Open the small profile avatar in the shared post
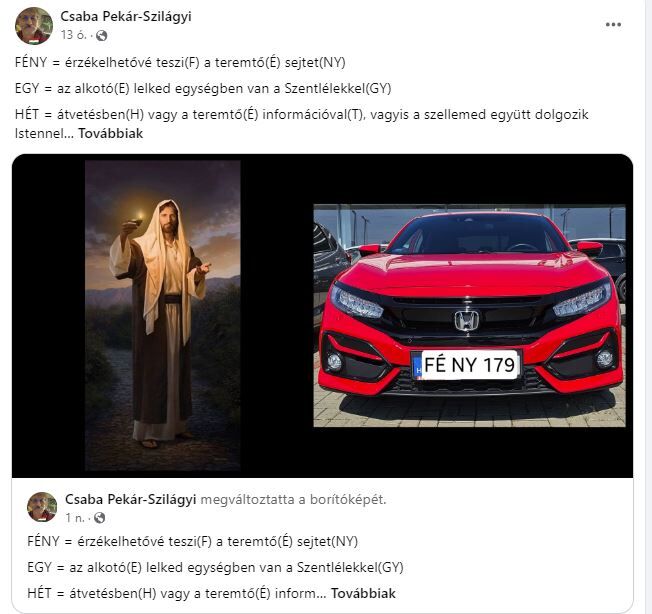The height and width of the screenshot is (614, 652). point(42,507)
